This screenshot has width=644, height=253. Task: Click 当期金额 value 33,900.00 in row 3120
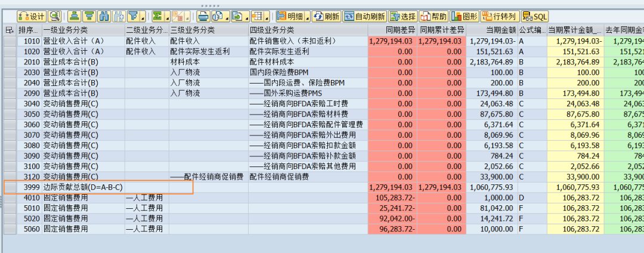point(491,177)
